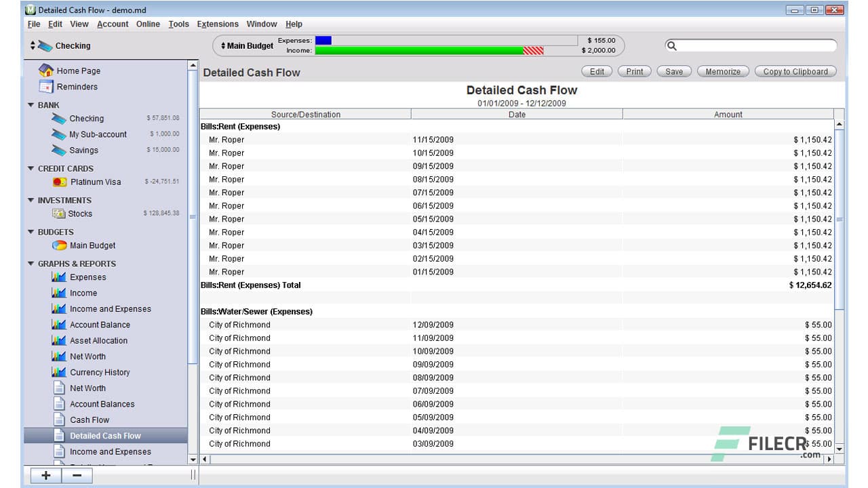Open Reminders calendar icon in sidebar
Image resolution: width=868 pixels, height=488 pixels.
pos(46,87)
